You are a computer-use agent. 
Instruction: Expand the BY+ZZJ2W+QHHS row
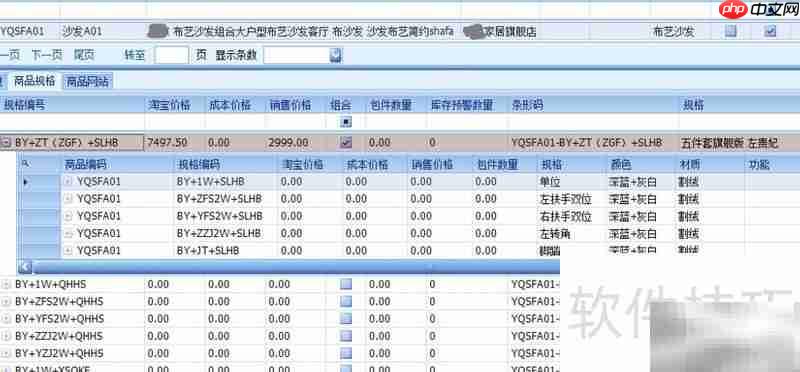[x=7, y=336]
